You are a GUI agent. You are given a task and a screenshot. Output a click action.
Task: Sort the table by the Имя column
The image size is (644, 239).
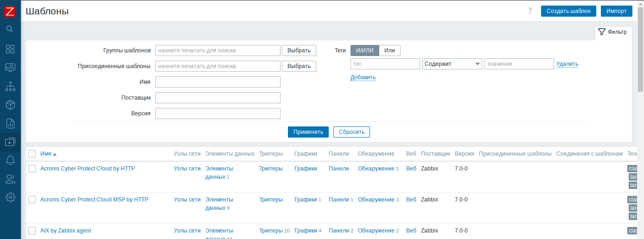46,154
